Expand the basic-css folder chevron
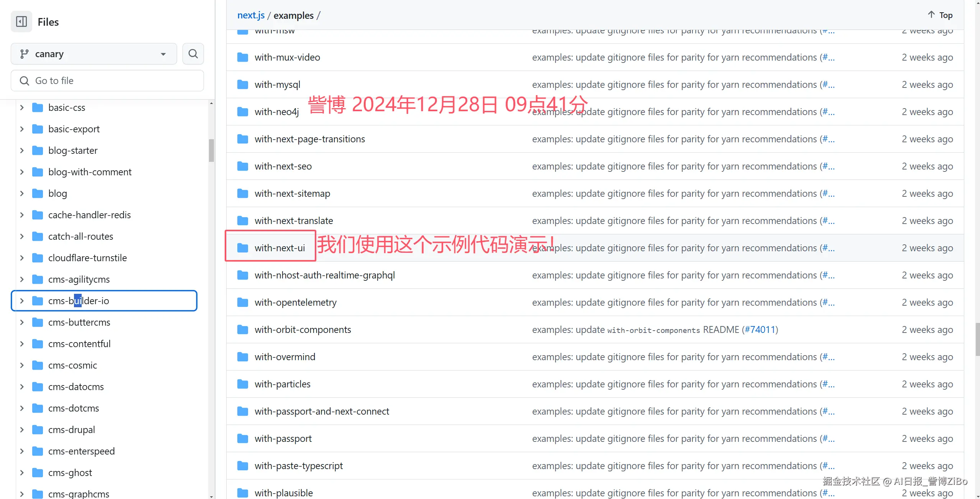Image resolution: width=980 pixels, height=499 pixels. (22, 108)
